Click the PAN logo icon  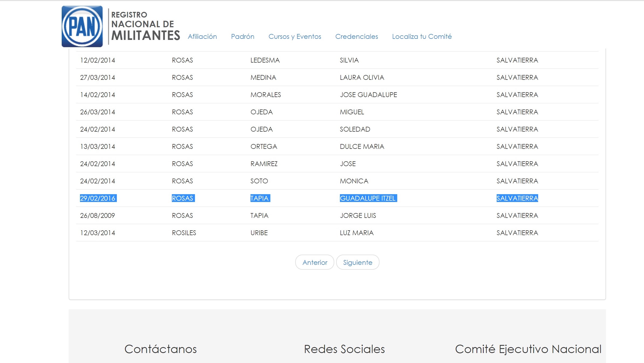point(82,26)
